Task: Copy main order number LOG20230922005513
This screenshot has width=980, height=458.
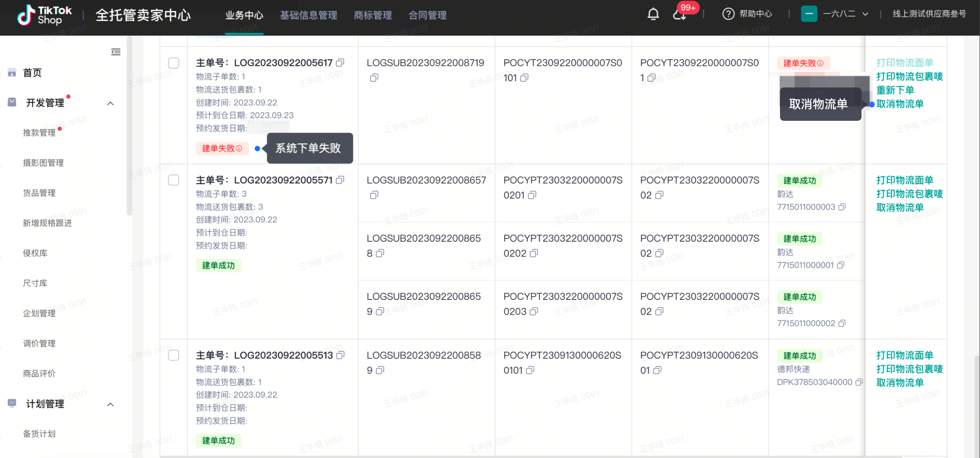Action: (340, 355)
